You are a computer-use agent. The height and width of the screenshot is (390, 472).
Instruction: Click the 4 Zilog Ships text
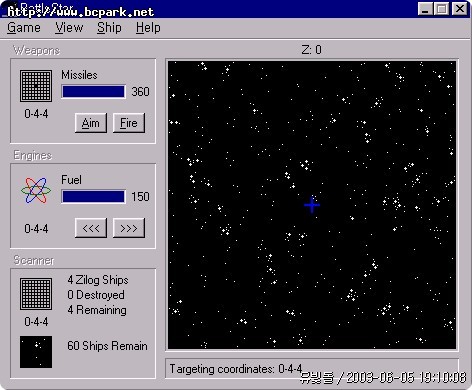coord(98,280)
